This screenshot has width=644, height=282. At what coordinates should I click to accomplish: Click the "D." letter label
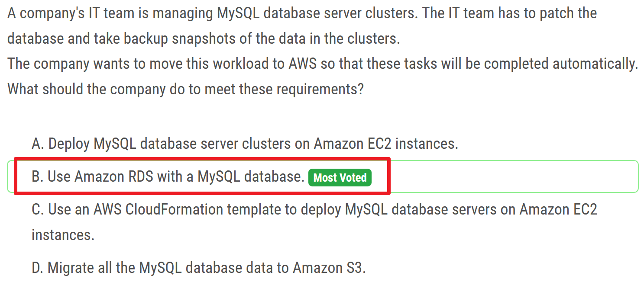click(38, 268)
